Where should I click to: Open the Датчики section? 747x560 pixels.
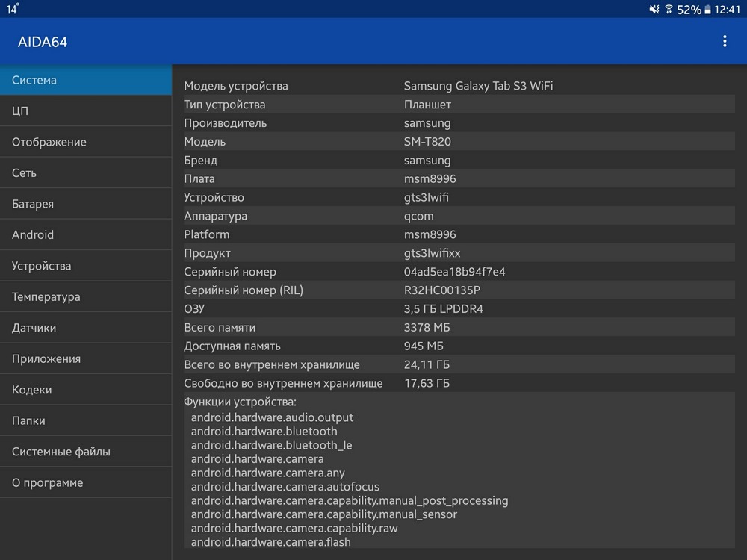pyautogui.click(x=86, y=328)
